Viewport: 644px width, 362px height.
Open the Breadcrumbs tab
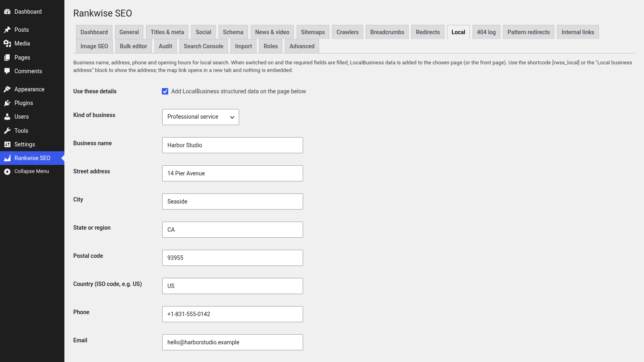(x=387, y=32)
